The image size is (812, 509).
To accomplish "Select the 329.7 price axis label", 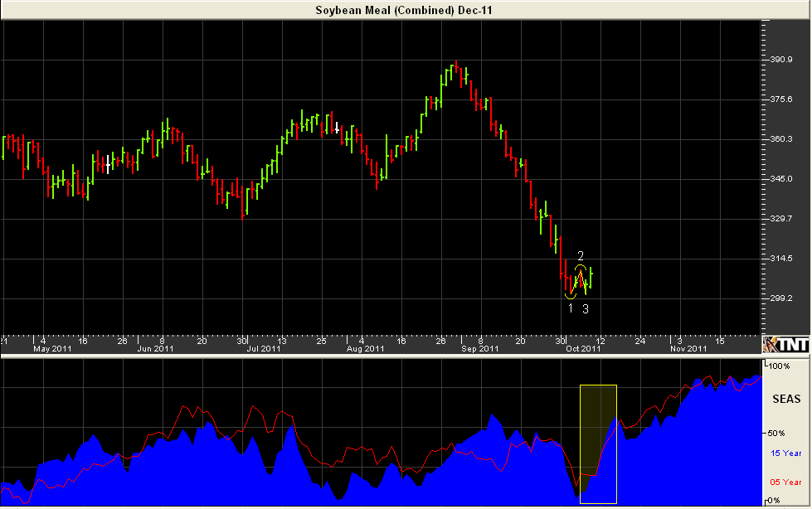I will 781,219.
